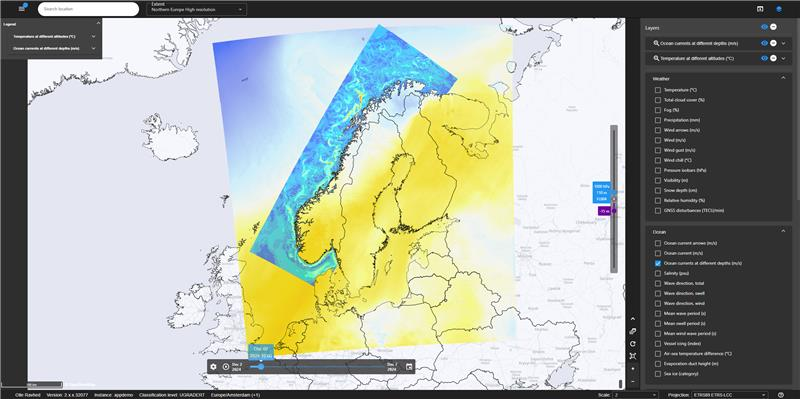
Task: Enable Wind gust (m/s) layer
Action: point(658,150)
